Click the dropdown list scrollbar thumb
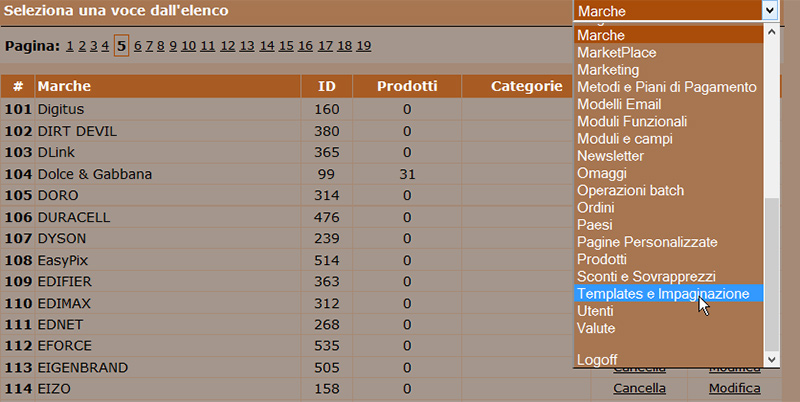This screenshot has width=800, height=402. pyautogui.click(x=771, y=274)
